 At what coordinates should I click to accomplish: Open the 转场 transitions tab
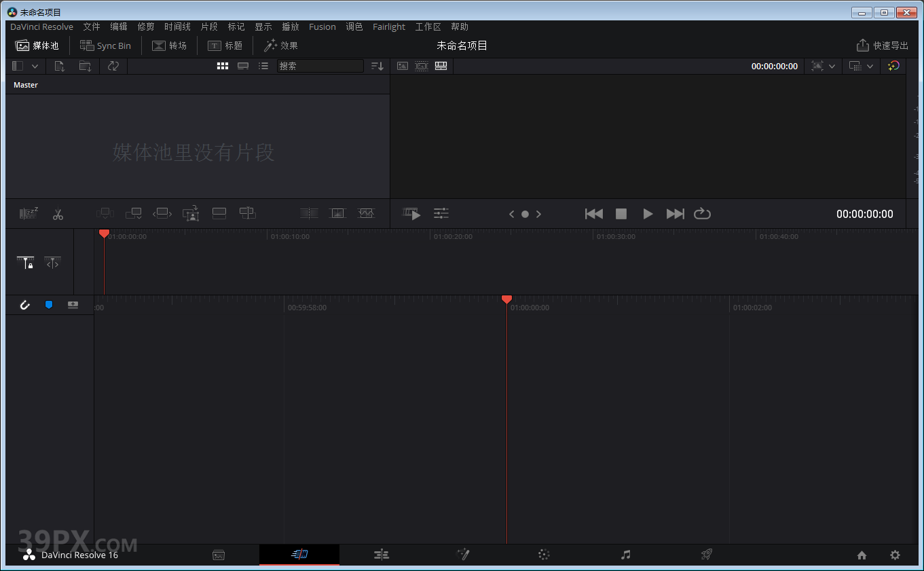click(169, 45)
